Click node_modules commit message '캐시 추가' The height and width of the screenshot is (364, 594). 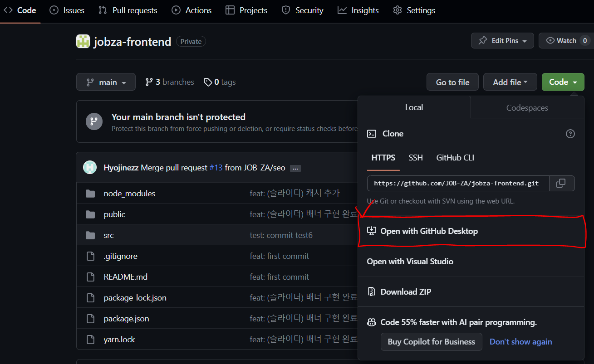(295, 194)
